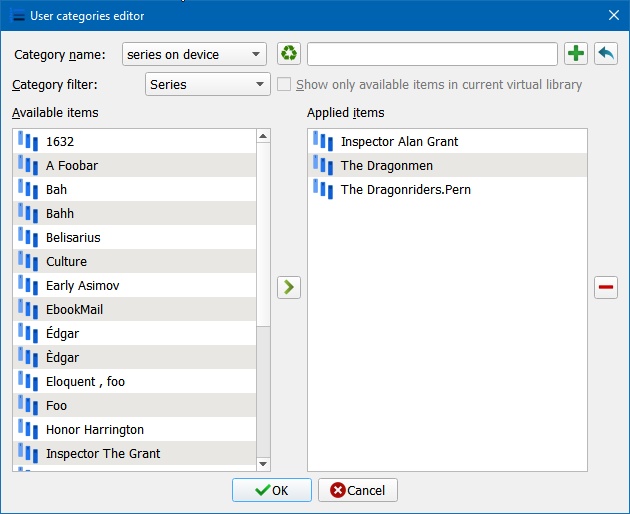Apply selected item with green arrow button
Viewport: 630px width, 514px height.
(289, 288)
